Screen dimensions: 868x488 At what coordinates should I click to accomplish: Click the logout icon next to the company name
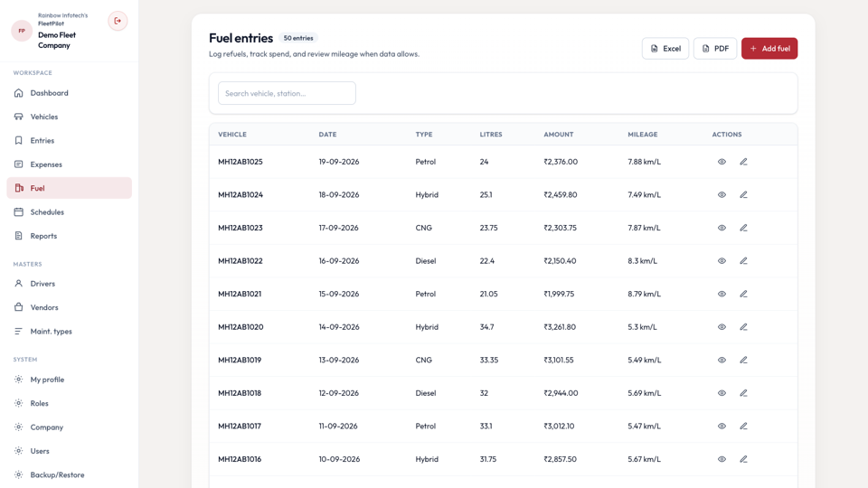point(118,21)
